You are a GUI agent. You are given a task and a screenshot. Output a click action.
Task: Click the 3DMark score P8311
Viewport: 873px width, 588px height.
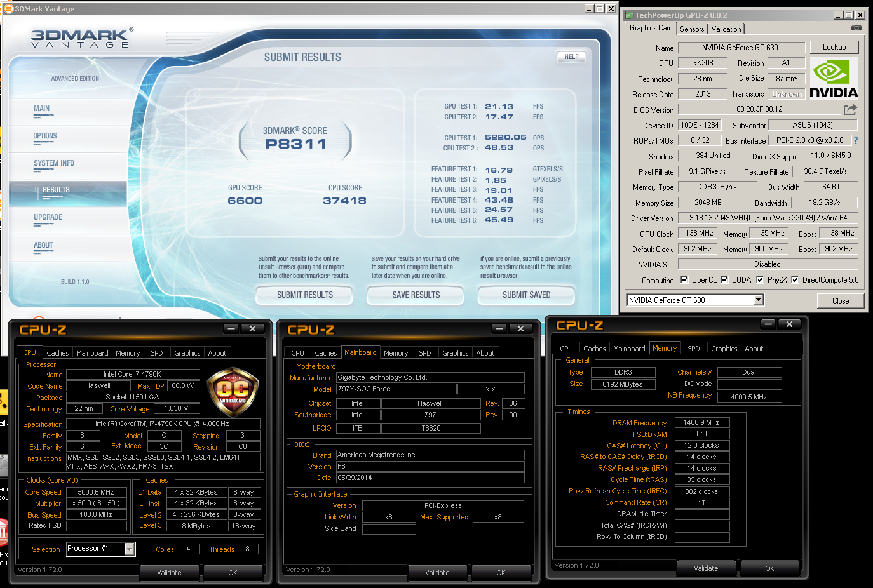296,144
